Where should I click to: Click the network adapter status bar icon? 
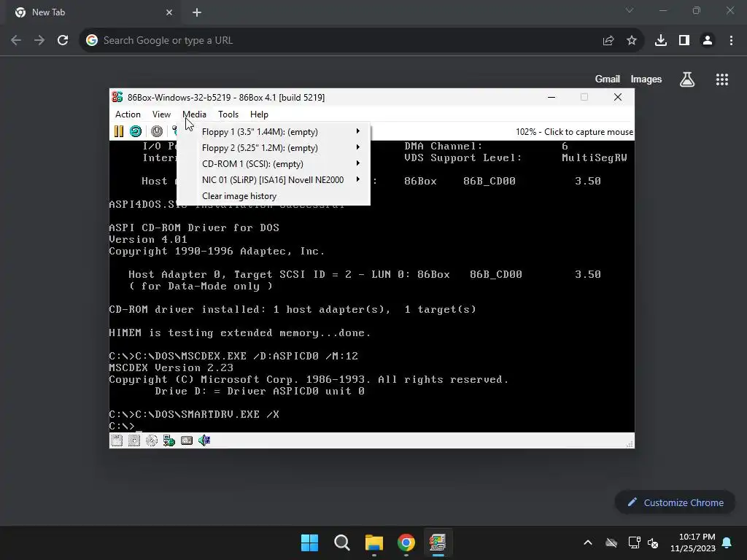click(x=169, y=440)
